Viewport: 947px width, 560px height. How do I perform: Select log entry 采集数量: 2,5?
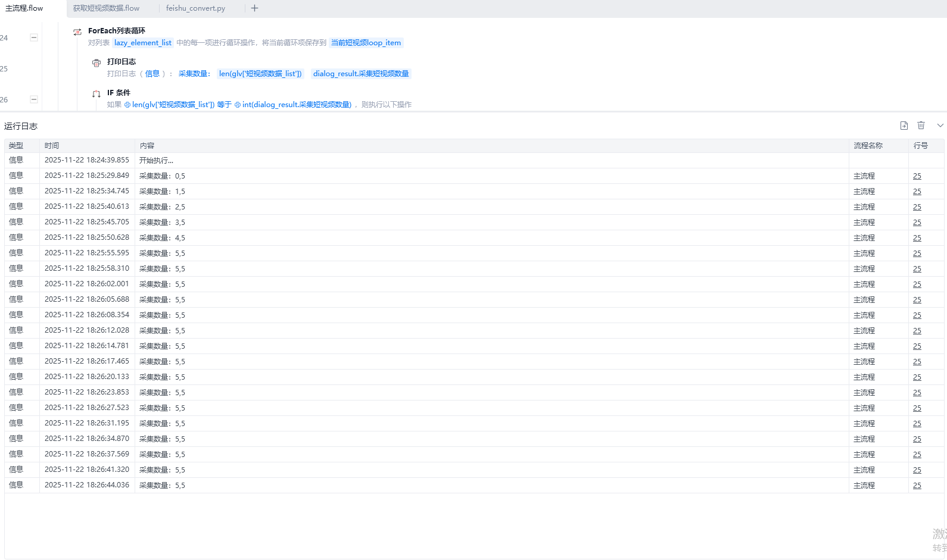coord(162,207)
